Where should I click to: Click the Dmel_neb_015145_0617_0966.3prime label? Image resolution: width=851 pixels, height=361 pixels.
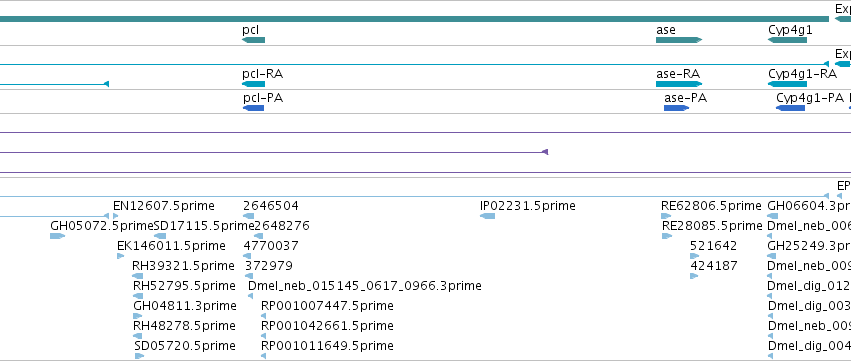point(365,286)
